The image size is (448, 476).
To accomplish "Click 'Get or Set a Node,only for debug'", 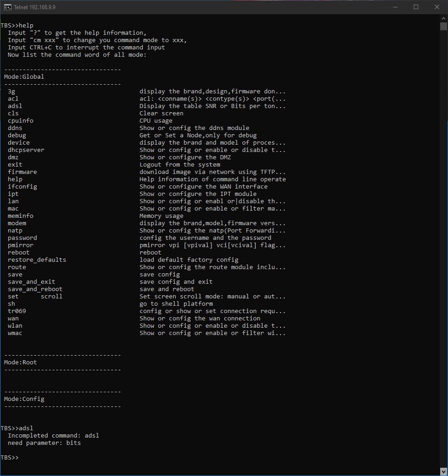I will tap(198, 135).
